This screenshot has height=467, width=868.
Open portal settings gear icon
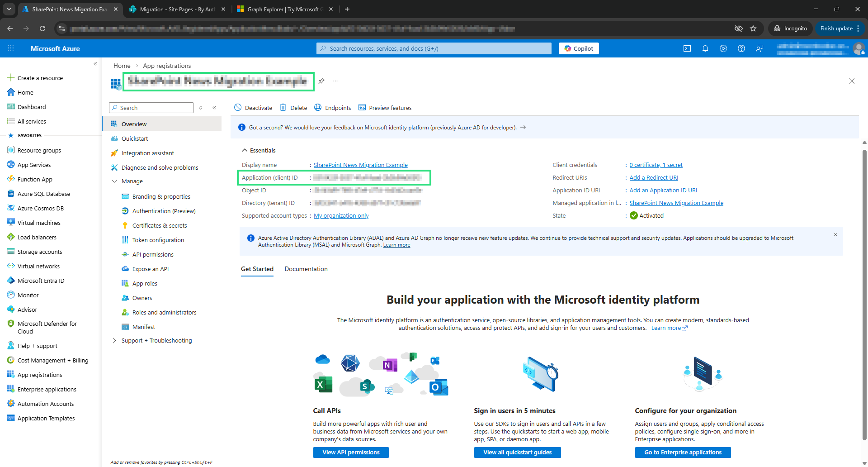pos(723,48)
